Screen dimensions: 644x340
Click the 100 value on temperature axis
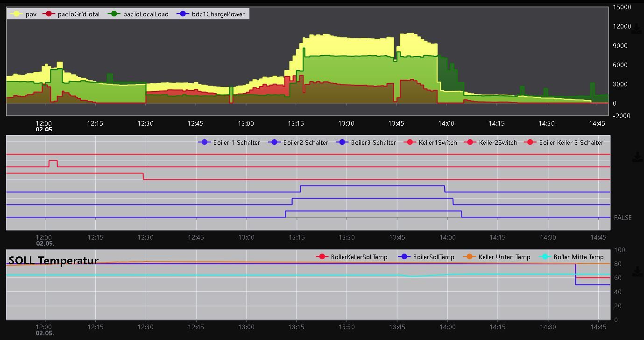tap(619, 250)
